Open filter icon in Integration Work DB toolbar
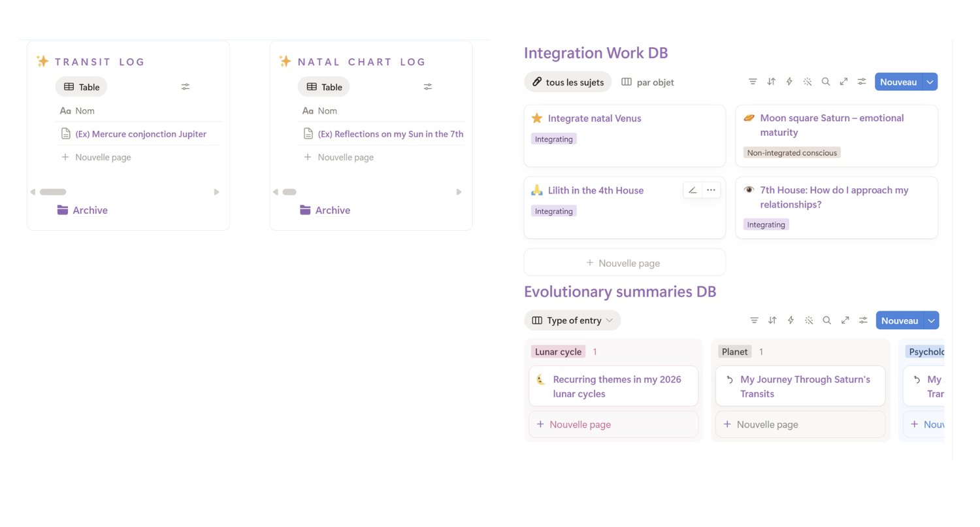The height and width of the screenshot is (527, 980). tap(753, 82)
